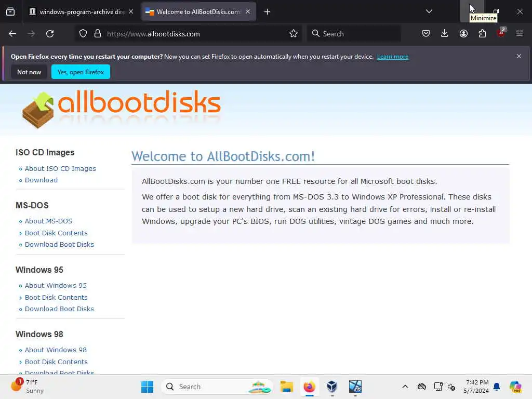Viewport: 532px width, 399px height.
Task: Follow the Learn more link
Action: 393,57
